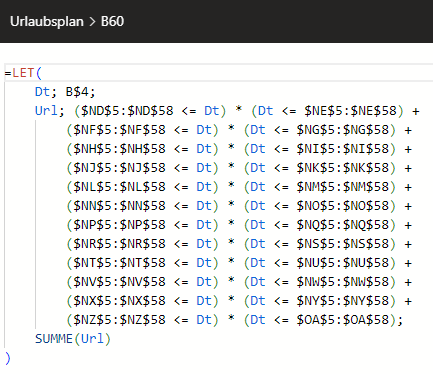Click the Urlaubsplan breadcrumb
This screenshot has height=374, width=433.
point(47,22)
